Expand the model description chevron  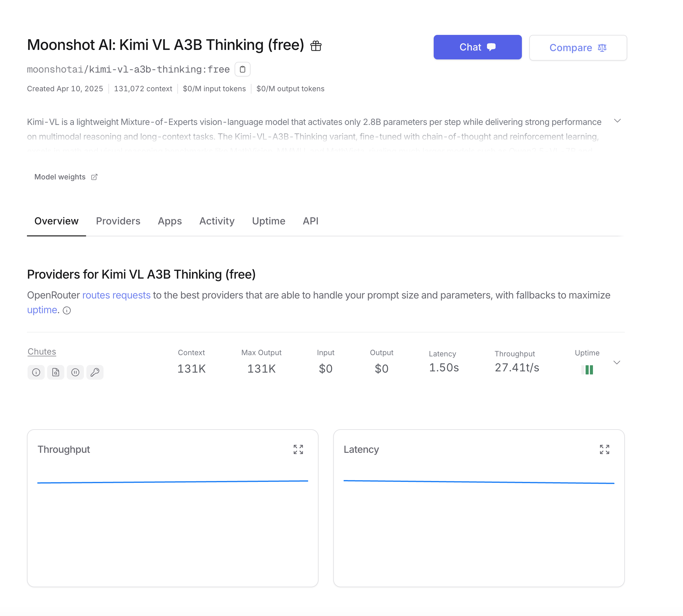pos(617,121)
